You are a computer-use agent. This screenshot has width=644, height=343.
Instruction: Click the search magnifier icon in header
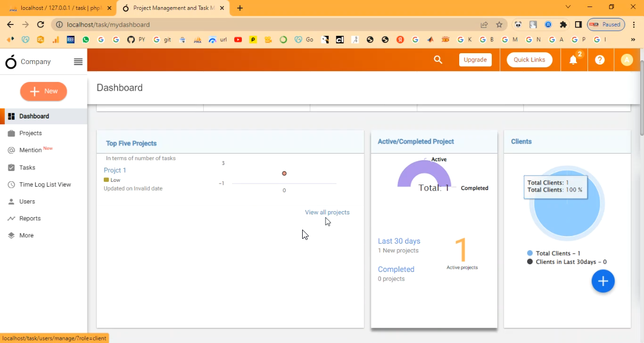(438, 60)
